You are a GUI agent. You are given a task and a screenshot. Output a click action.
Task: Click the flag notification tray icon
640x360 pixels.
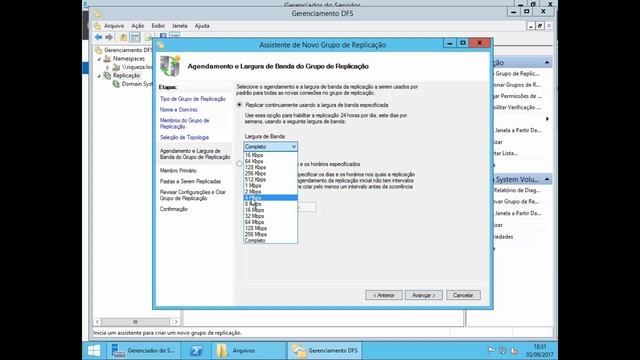491,351
